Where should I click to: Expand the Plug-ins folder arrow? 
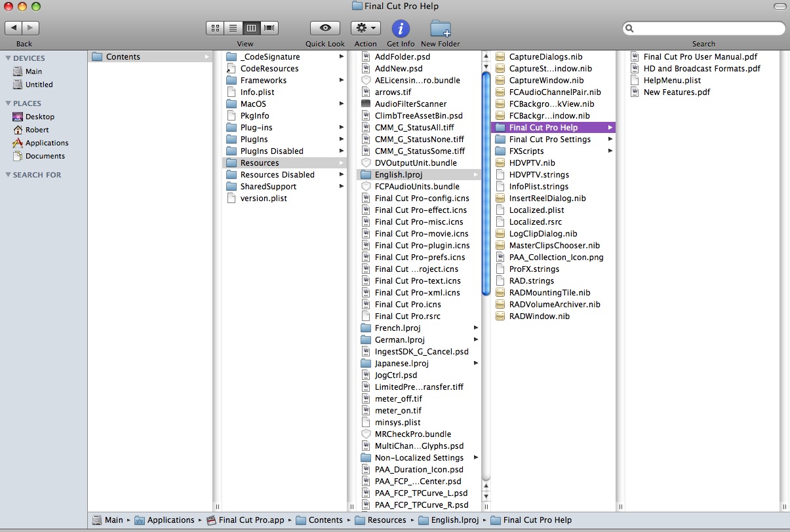click(342, 128)
